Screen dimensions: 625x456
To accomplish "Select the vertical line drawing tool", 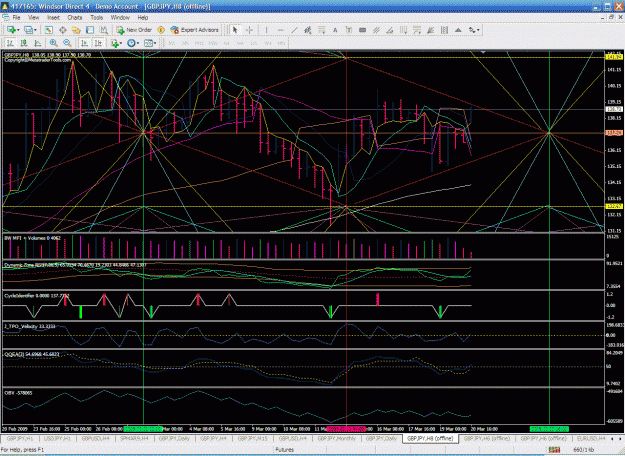I will tap(266, 30).
